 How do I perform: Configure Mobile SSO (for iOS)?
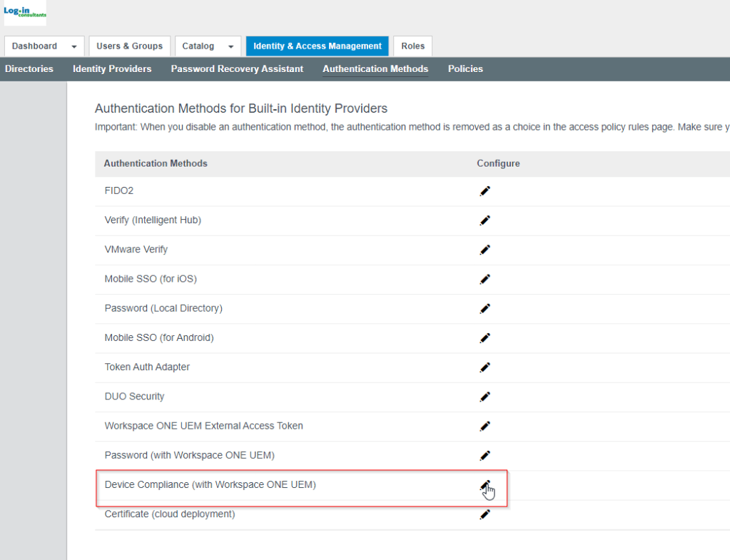[x=485, y=279]
